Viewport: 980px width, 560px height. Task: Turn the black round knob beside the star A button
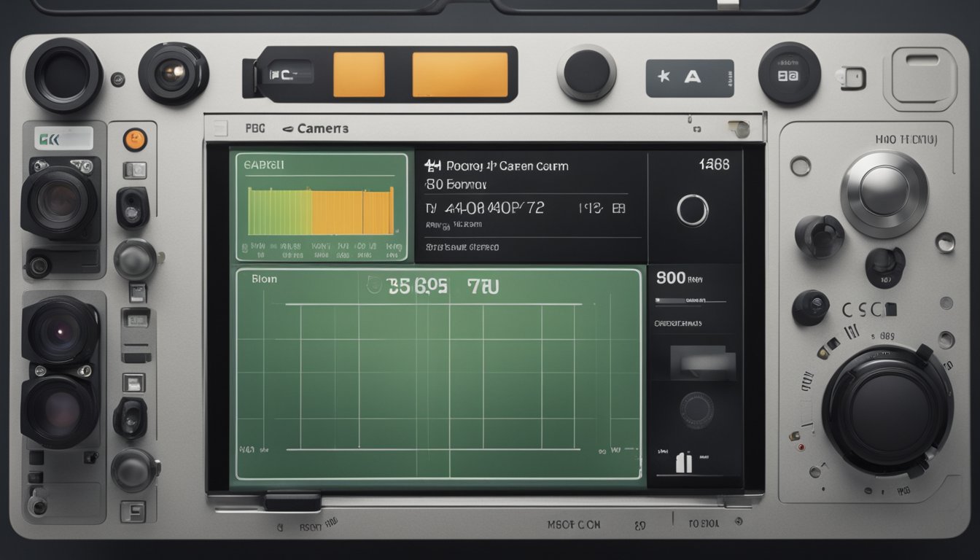pyautogui.click(x=586, y=72)
